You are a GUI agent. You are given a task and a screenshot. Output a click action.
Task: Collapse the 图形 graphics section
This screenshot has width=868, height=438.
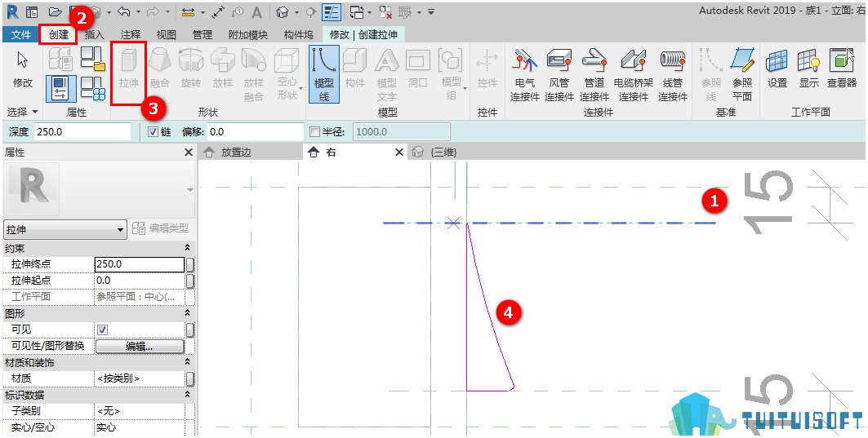187,313
